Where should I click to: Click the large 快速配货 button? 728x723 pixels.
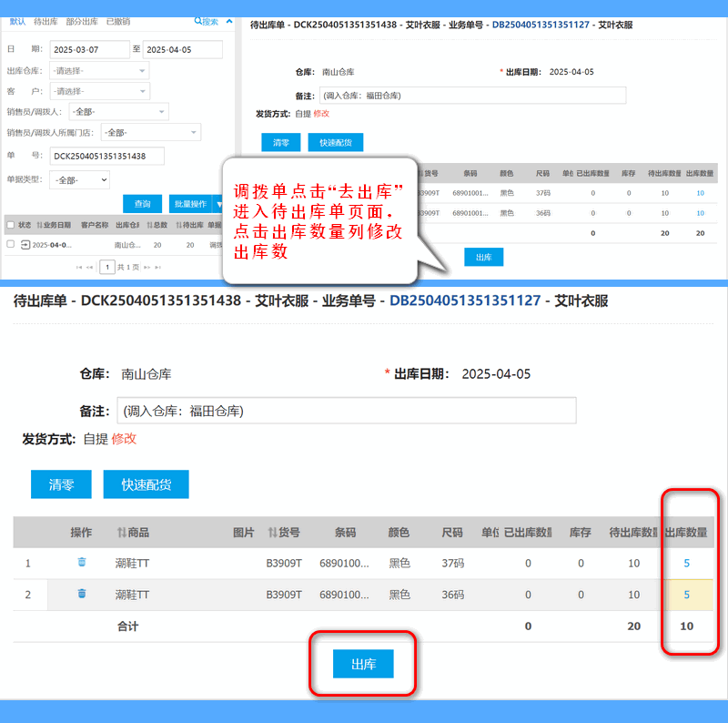click(x=146, y=484)
